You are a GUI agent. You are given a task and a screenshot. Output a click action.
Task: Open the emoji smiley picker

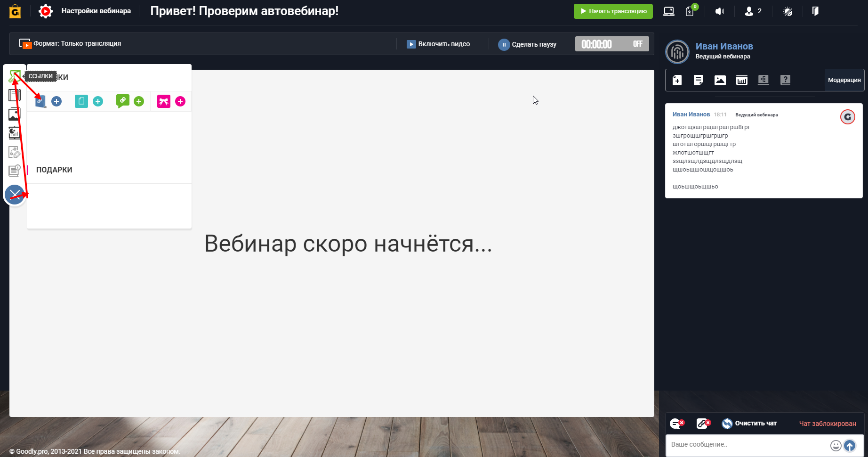tap(836, 445)
